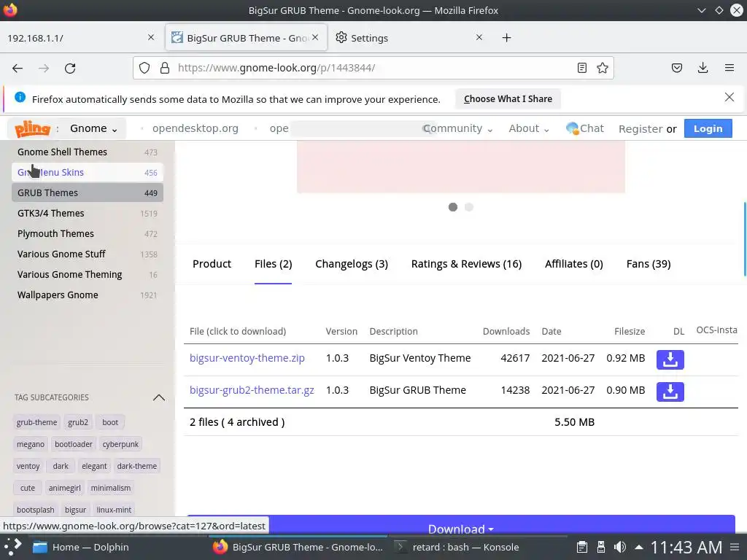747x560 pixels.
Task: Open the tracking protection shield icon
Action: (x=144, y=68)
